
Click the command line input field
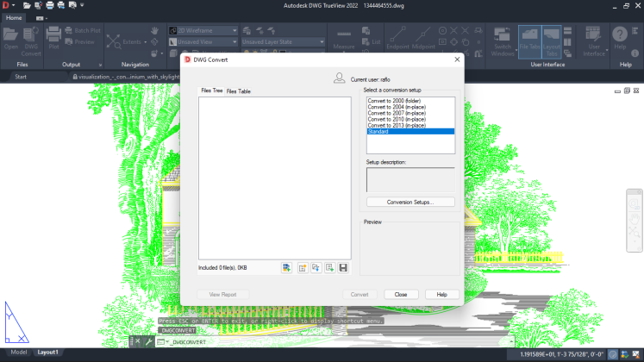click(x=335, y=342)
